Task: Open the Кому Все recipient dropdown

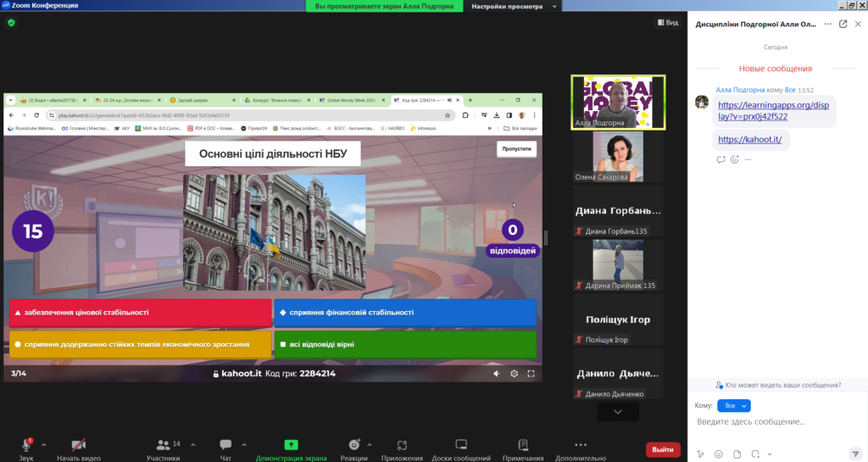Action: pyautogui.click(x=734, y=405)
